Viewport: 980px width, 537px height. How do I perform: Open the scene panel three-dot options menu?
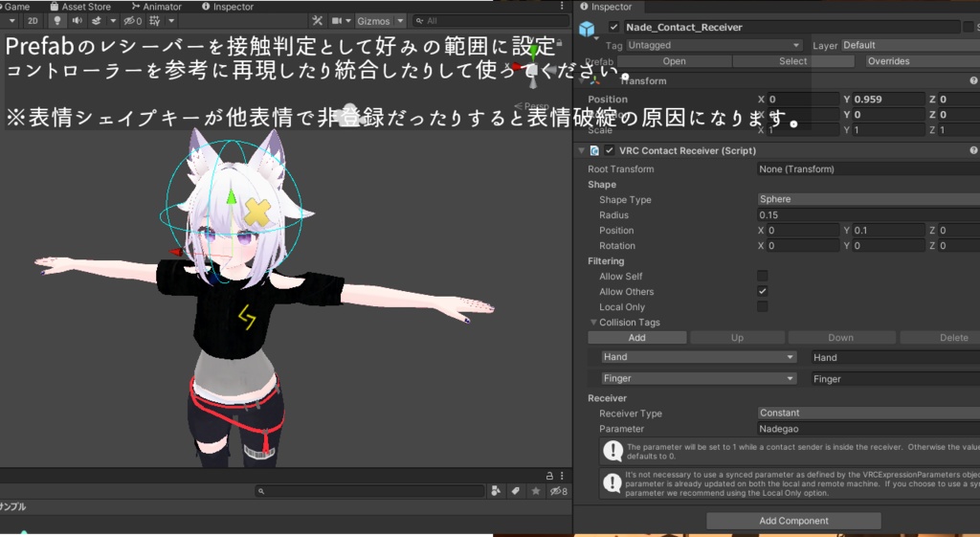pos(562,7)
